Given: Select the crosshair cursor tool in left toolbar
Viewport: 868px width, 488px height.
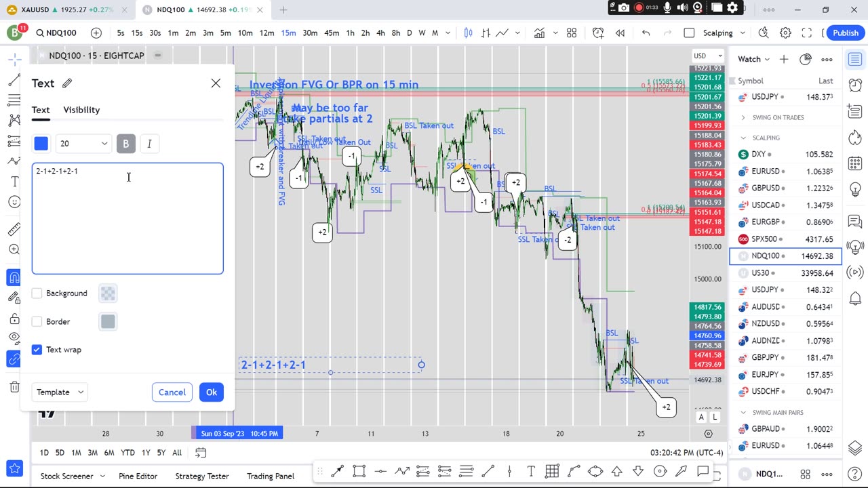Looking at the screenshot, I should [14, 60].
